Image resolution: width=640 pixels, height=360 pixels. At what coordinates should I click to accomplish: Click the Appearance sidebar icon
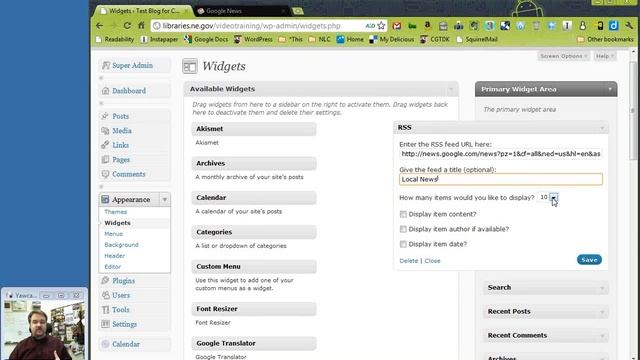pyautogui.click(x=105, y=200)
